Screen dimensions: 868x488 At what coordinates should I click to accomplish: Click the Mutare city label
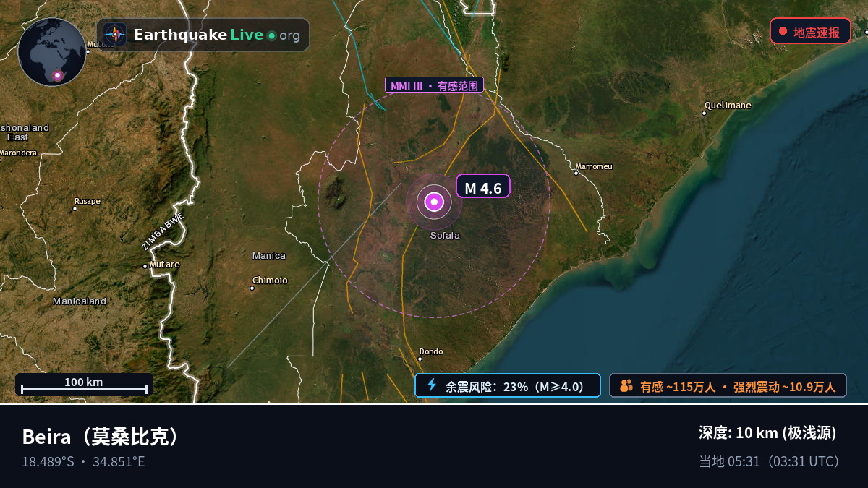164,265
